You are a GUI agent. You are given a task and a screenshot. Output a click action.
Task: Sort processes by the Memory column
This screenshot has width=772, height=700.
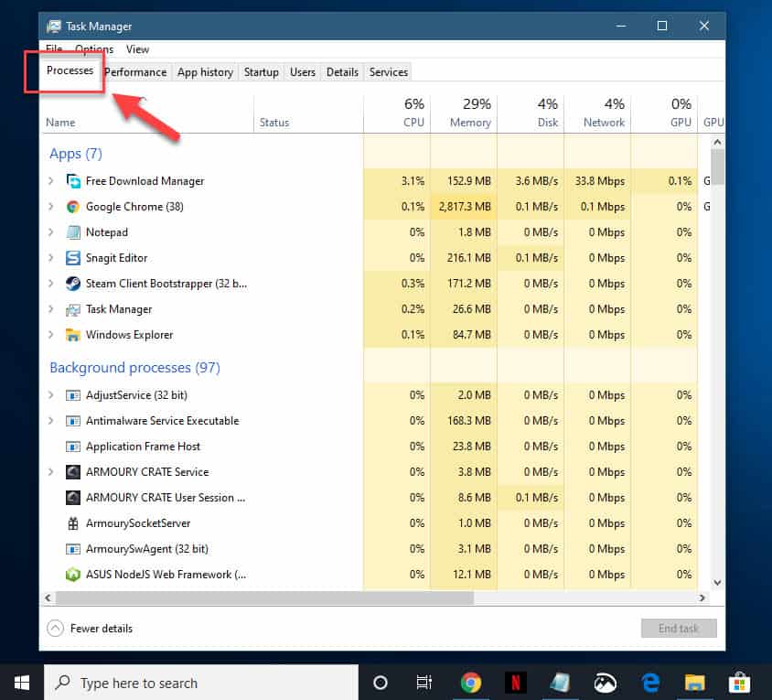pyautogui.click(x=464, y=113)
